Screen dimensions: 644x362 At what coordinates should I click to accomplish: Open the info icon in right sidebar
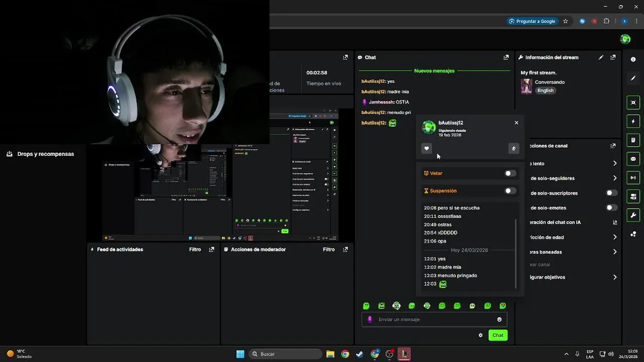pyautogui.click(x=633, y=59)
